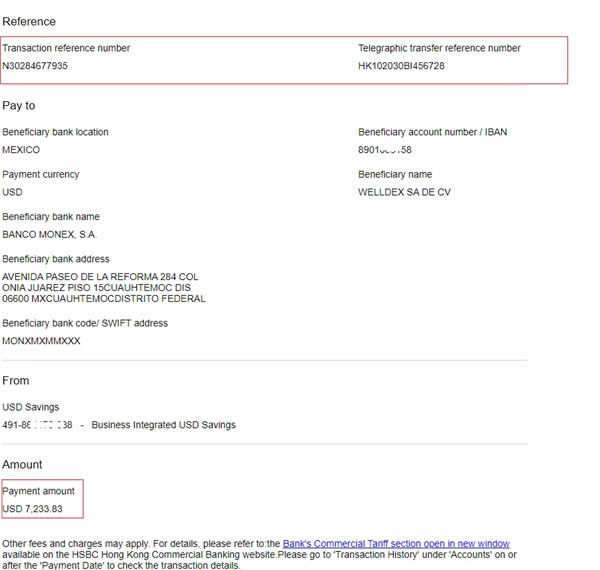
Task: Click telegraphic transfer reference HK102030BI456728
Action: [401, 66]
